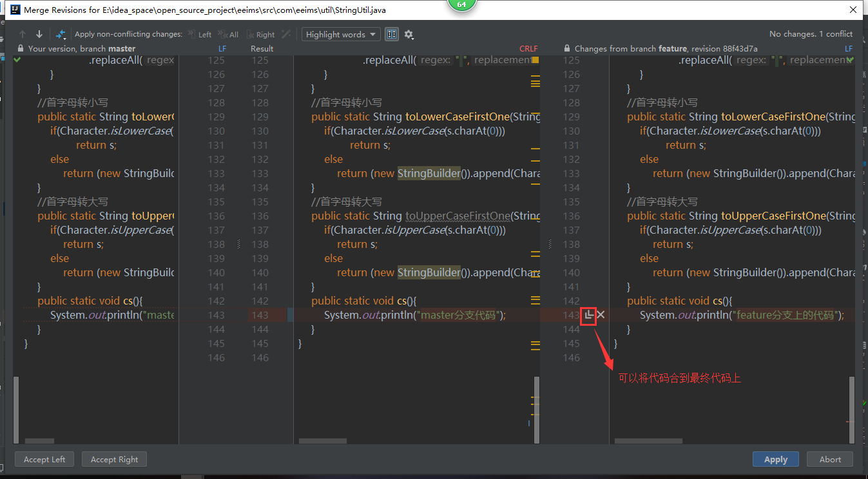Open the Compare Contents blue arrows popup
The height and width of the screenshot is (479, 868).
(61, 34)
